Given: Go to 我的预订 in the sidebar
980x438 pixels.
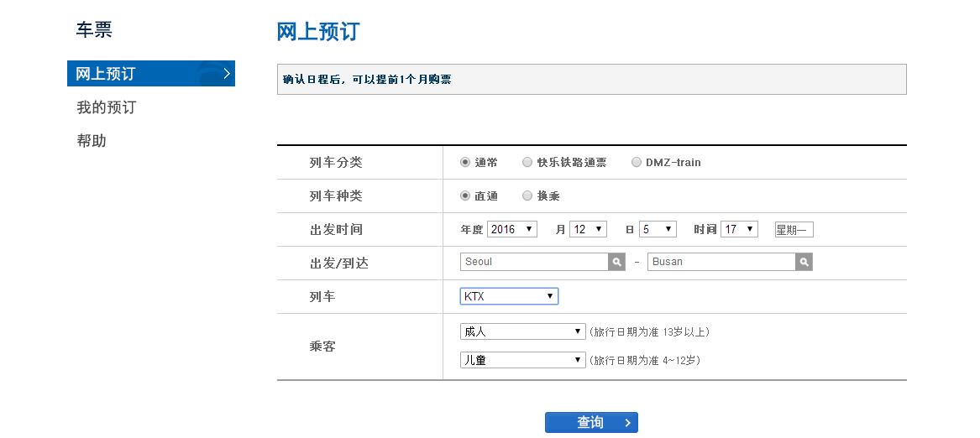Looking at the screenshot, I should tap(106, 107).
